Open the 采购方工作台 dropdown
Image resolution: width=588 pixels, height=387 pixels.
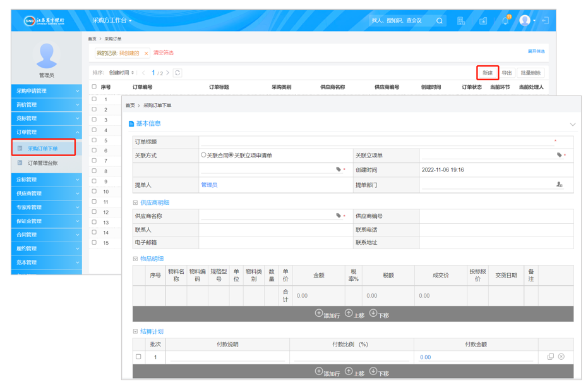tap(112, 21)
